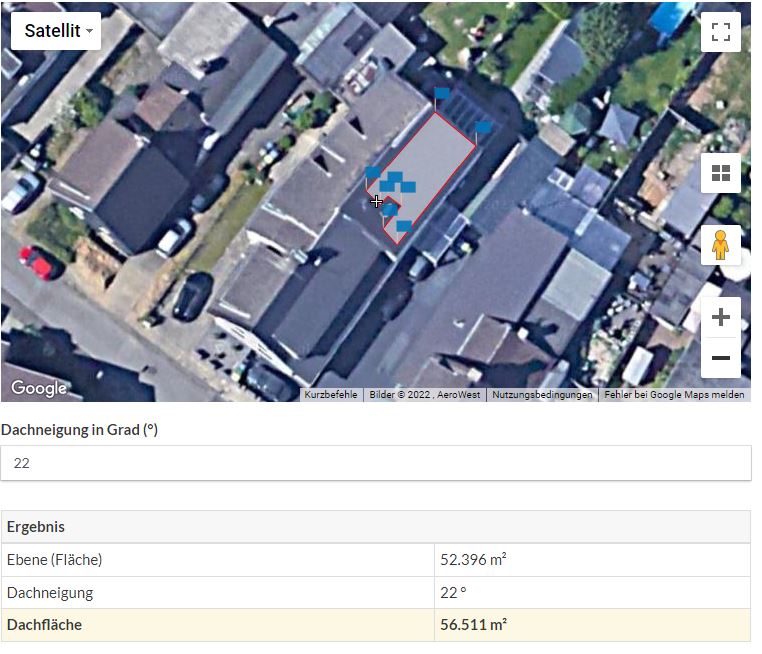Focus the Dachneigung in Grad input field
Screen dimensions: 762x654
(x=376, y=463)
